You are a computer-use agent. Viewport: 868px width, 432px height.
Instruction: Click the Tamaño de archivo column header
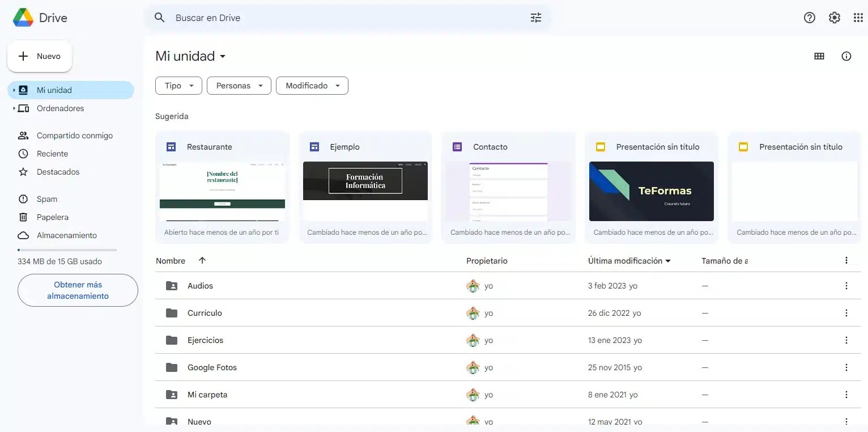(x=725, y=261)
